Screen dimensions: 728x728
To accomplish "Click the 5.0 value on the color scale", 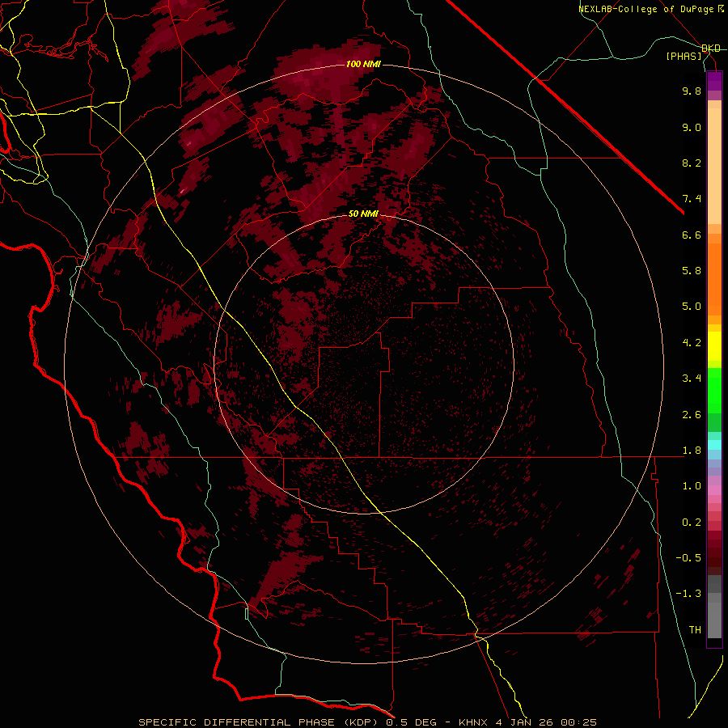I will [692, 307].
